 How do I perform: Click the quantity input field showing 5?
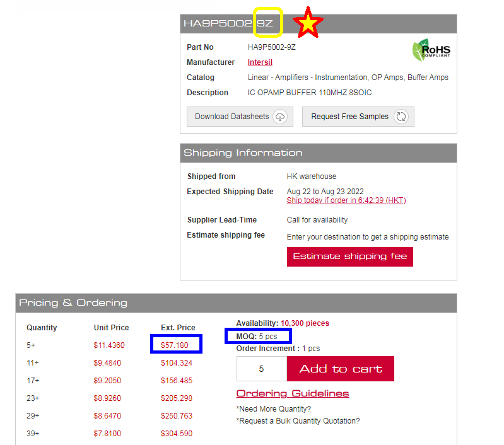click(x=262, y=369)
